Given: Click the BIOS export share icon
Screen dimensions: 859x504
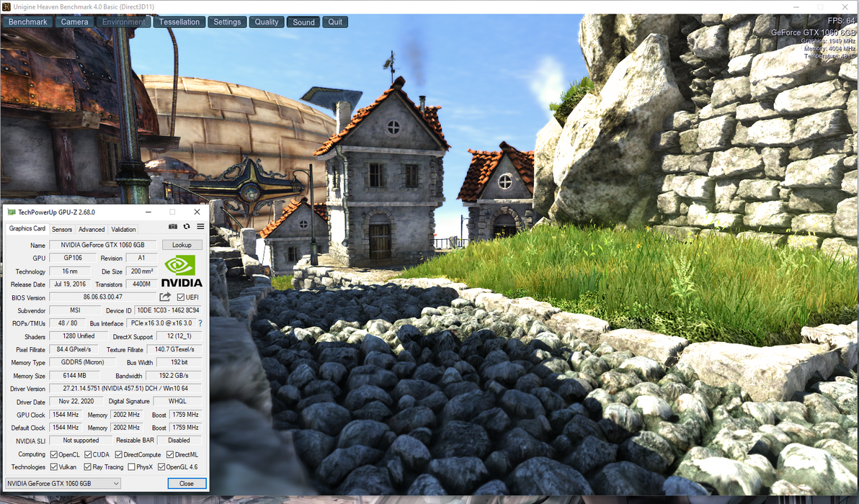Looking at the screenshot, I should pos(165,297).
